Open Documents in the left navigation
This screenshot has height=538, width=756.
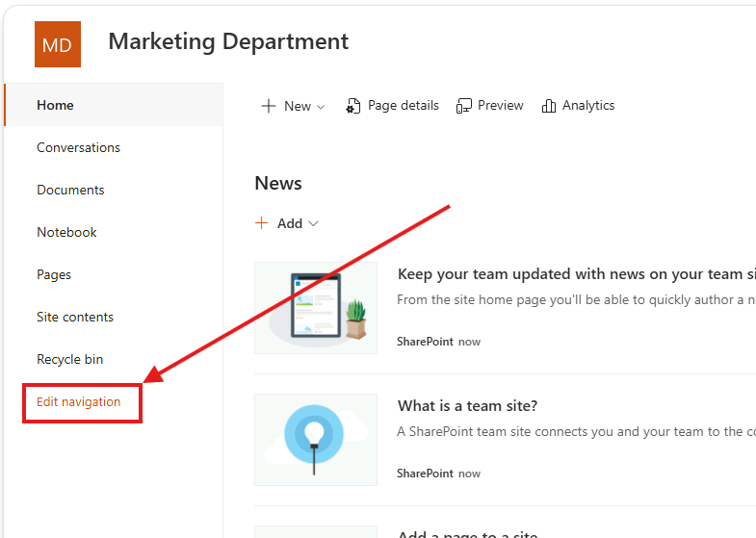click(x=70, y=190)
